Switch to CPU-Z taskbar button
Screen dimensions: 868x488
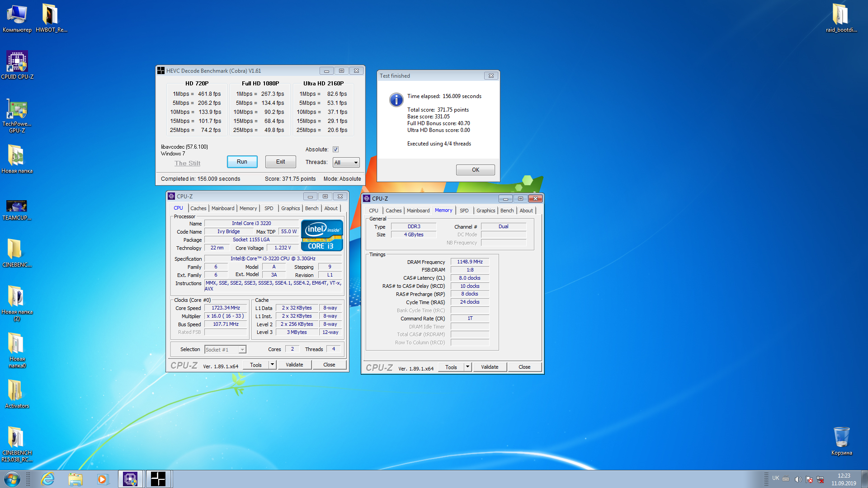pyautogui.click(x=130, y=479)
